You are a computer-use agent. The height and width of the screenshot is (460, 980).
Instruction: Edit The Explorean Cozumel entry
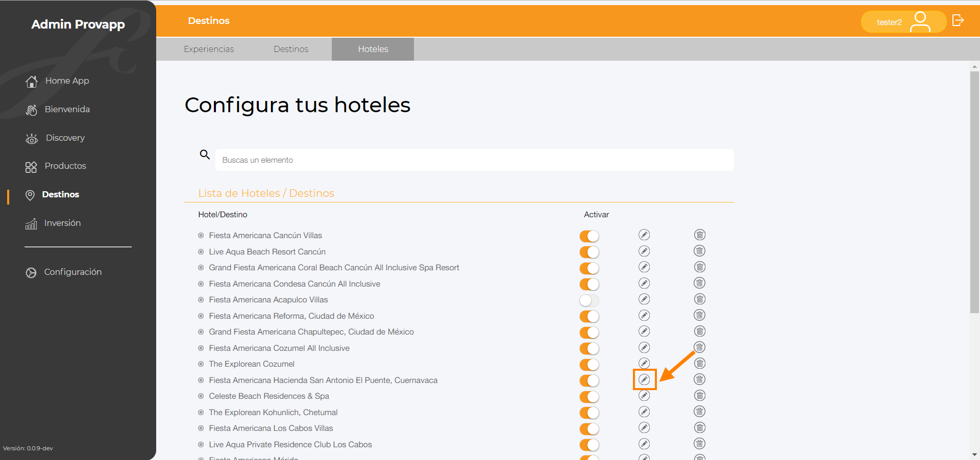pos(644,363)
